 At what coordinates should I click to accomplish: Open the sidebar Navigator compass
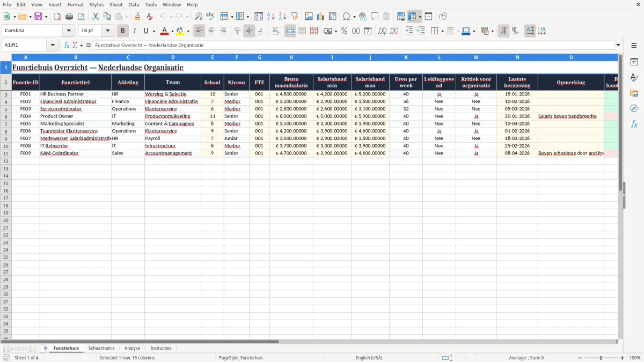pyautogui.click(x=634, y=108)
